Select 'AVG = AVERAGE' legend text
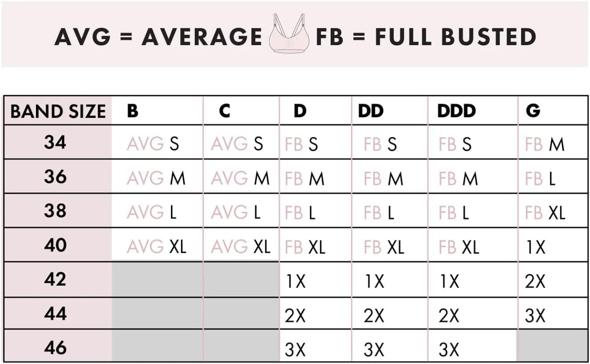Screen dimensions: 590x364 158,36
